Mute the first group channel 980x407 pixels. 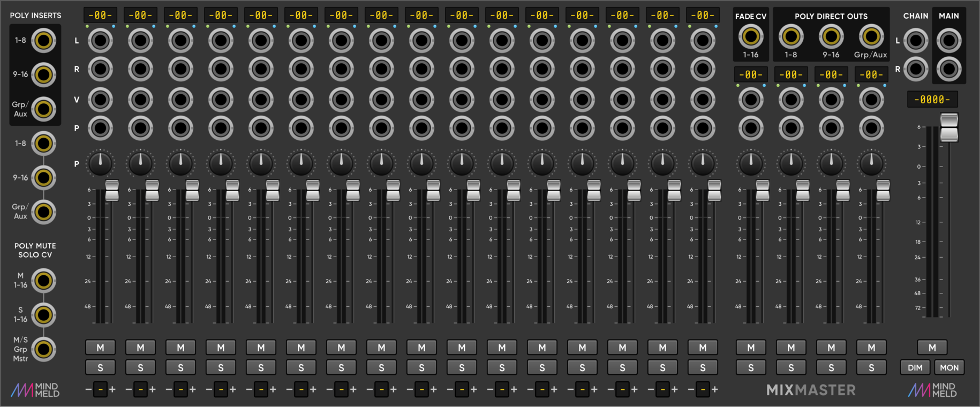[x=751, y=348]
